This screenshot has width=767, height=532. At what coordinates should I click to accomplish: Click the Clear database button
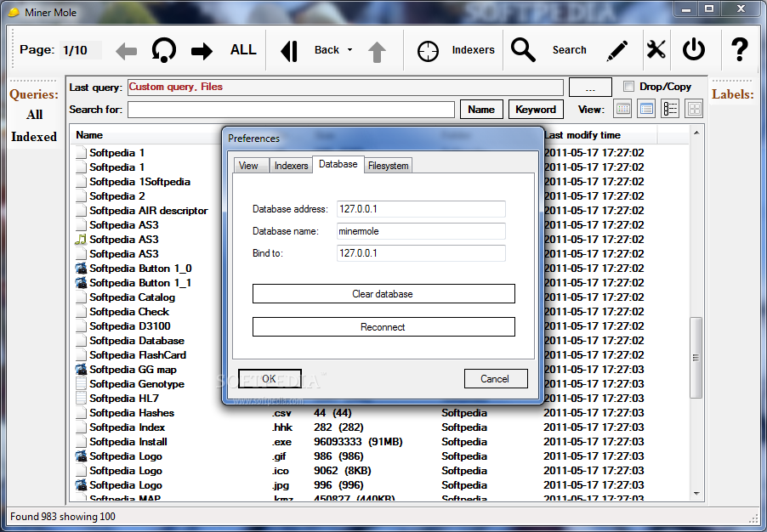[x=383, y=294]
